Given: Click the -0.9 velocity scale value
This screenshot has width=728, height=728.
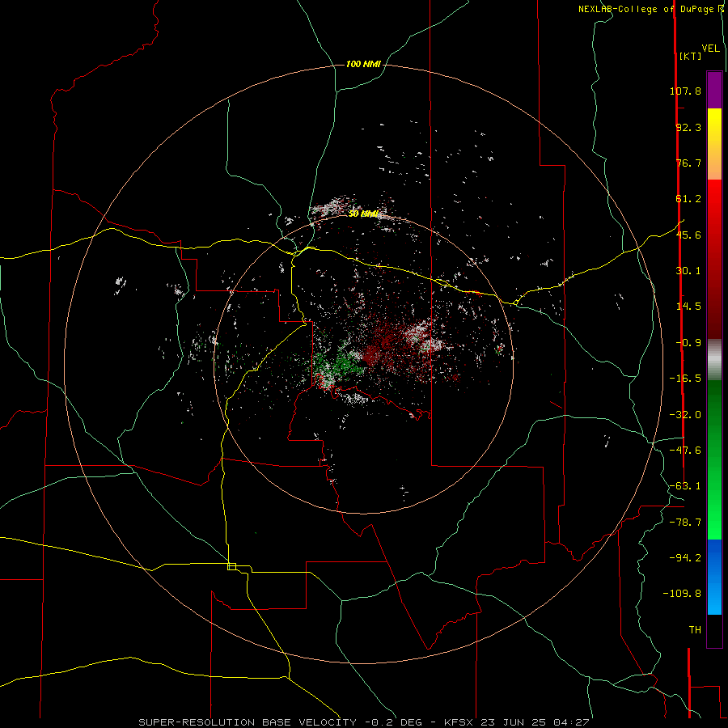Looking at the screenshot, I should [688, 343].
